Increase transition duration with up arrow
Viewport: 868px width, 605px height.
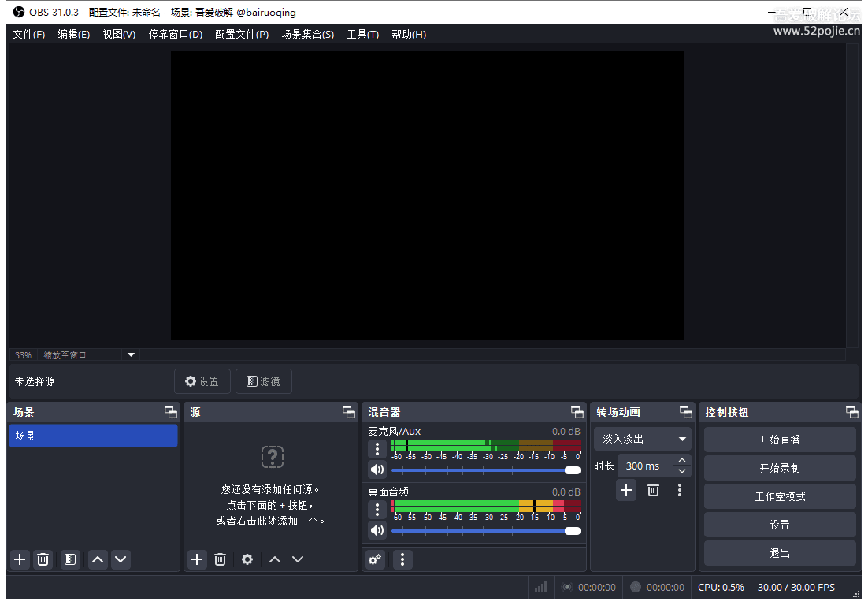click(682, 461)
